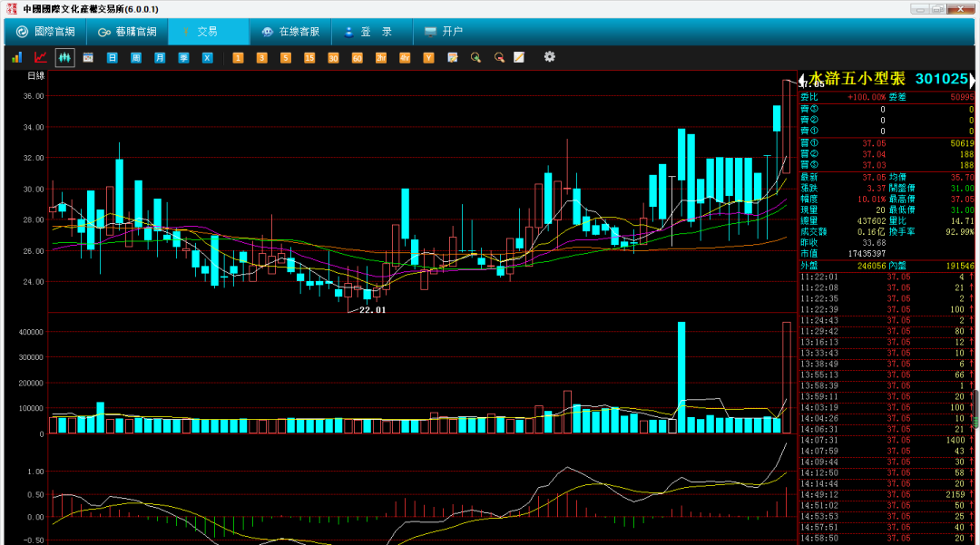Select the 4hr chart period icon

coord(405,57)
